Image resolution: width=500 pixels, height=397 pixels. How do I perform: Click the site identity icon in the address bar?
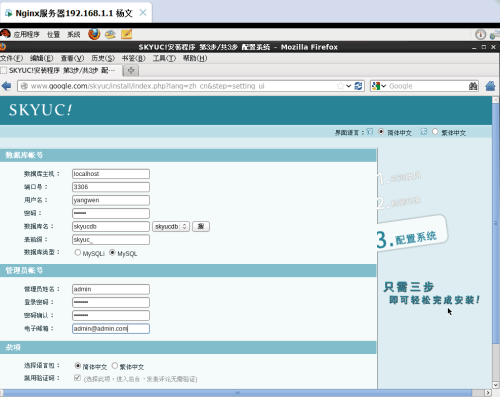pyautogui.click(x=24, y=86)
